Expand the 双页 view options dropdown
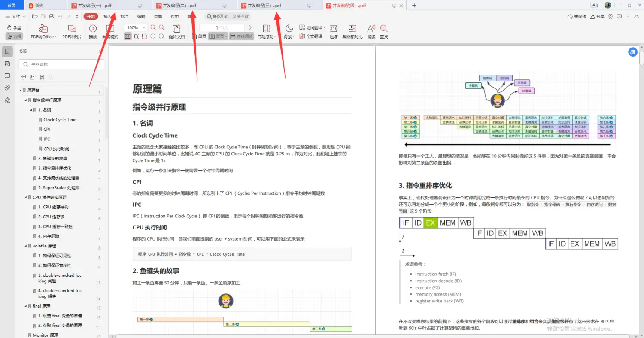 click(x=226, y=36)
